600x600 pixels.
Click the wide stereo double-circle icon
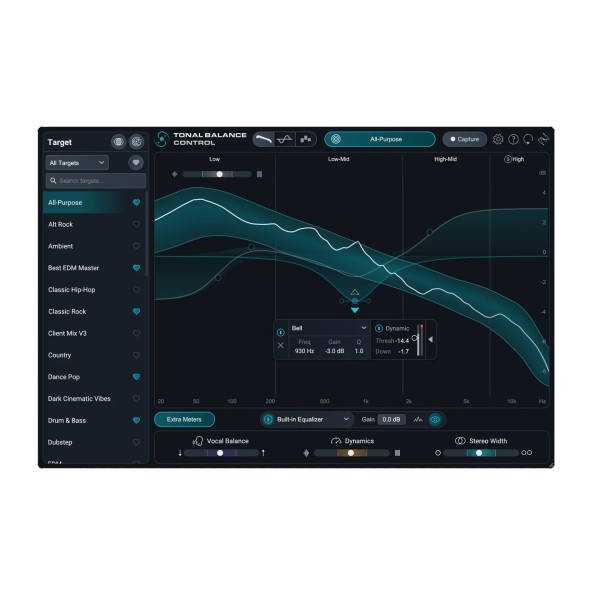[x=527, y=453]
